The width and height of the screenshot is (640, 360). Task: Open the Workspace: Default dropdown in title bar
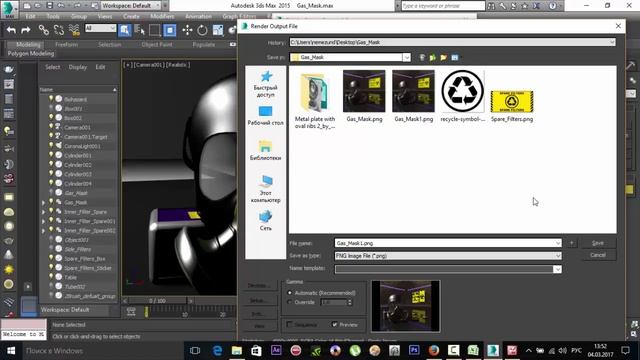[x=131, y=6]
